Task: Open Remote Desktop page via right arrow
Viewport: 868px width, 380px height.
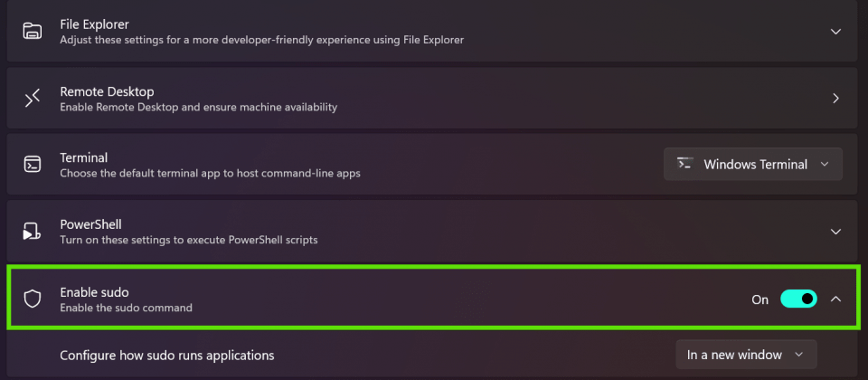Action: click(x=835, y=99)
